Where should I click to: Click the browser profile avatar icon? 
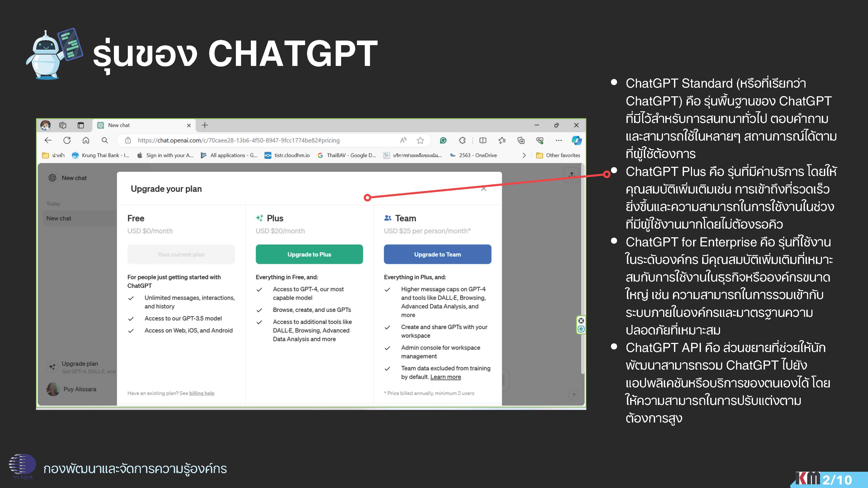[x=46, y=125]
